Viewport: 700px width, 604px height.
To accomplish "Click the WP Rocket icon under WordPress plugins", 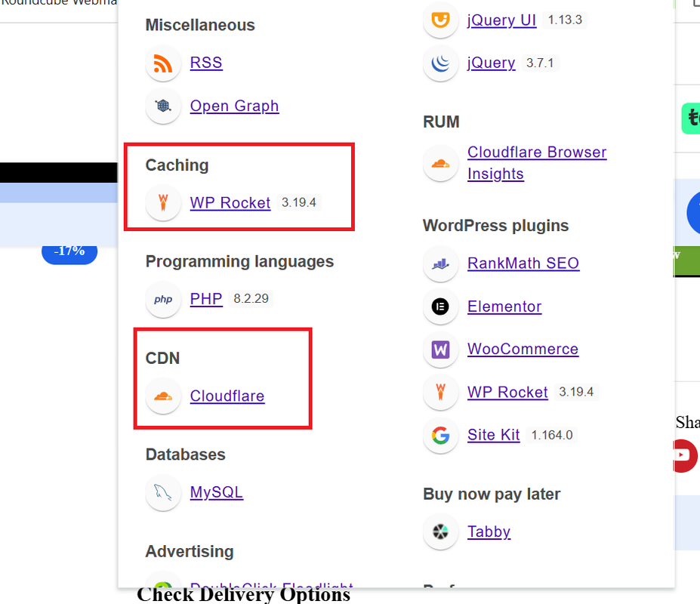I will 441,393.
